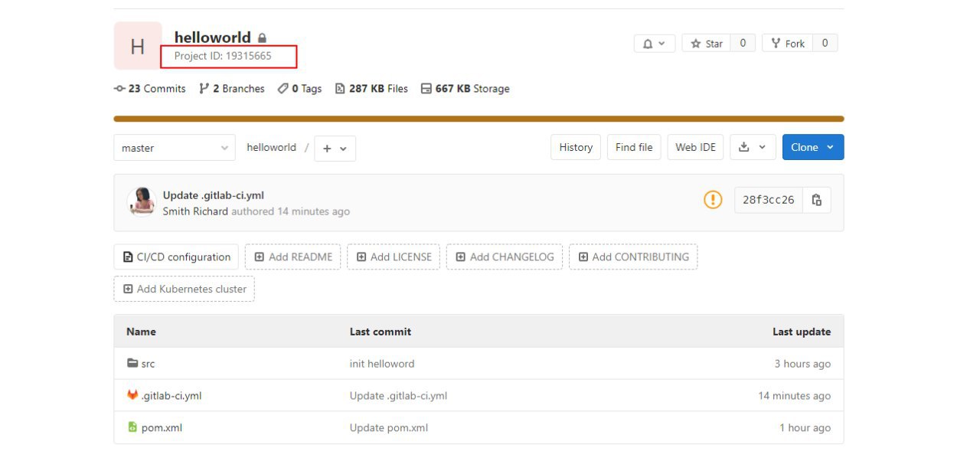Copy commit SHA with clipboard icon

[x=817, y=200]
